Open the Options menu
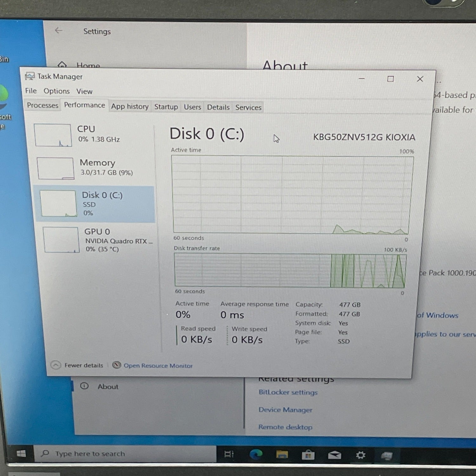476x476 pixels. 56,91
